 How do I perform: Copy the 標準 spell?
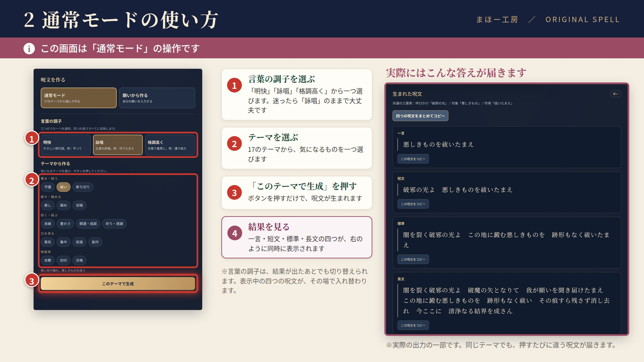413,259
